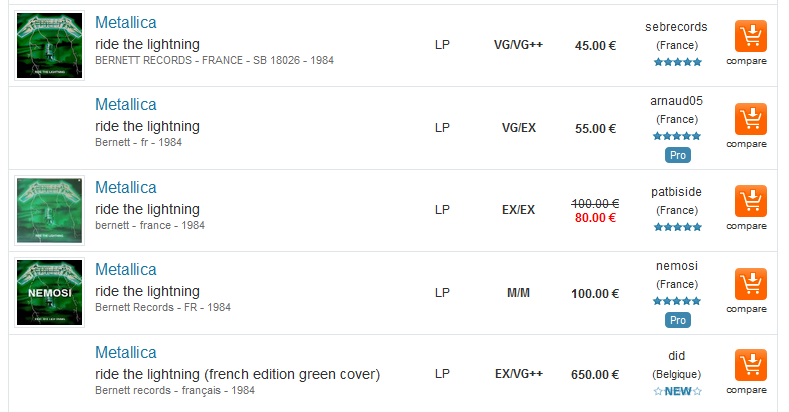Click star rating of seller sebrecords
Viewport: 789px width, 412px height.
[677, 62]
